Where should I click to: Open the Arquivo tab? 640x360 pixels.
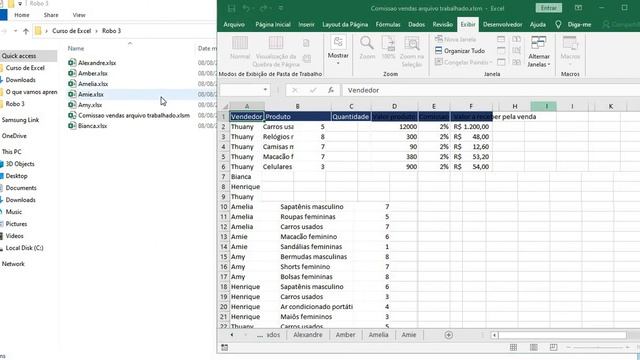[x=234, y=24]
